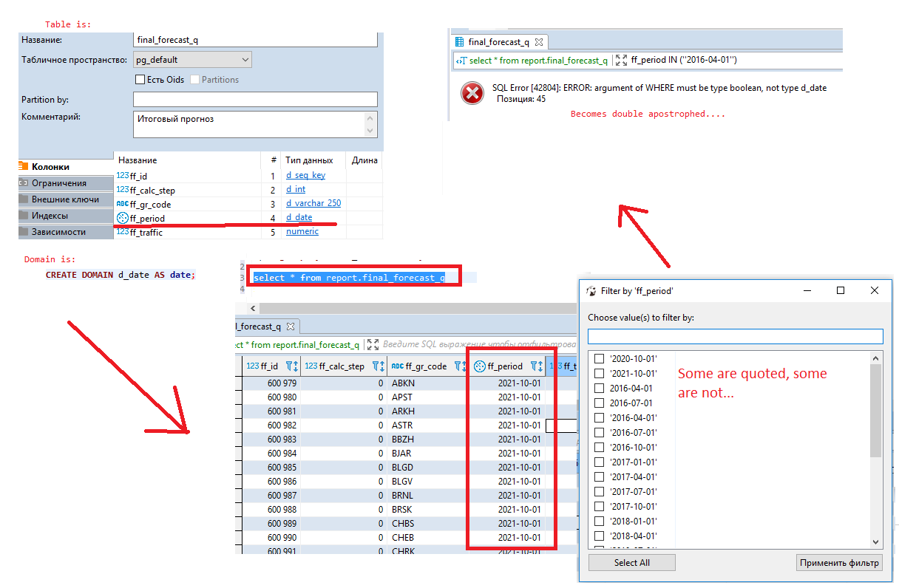
Task: Click the Название field with final_forecast_q
Action: click(255, 40)
